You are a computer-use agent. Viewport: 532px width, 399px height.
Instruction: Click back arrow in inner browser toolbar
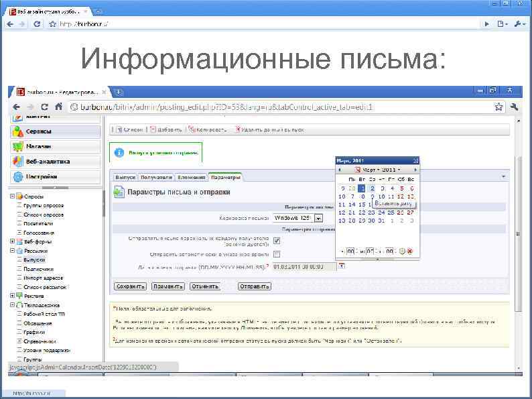pyautogui.click(x=16, y=107)
